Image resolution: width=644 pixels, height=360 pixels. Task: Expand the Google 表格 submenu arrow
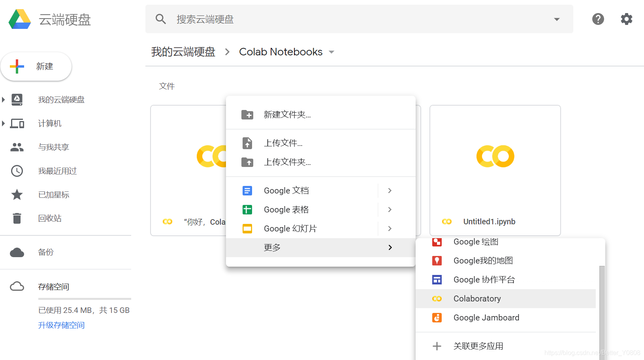[390, 210]
